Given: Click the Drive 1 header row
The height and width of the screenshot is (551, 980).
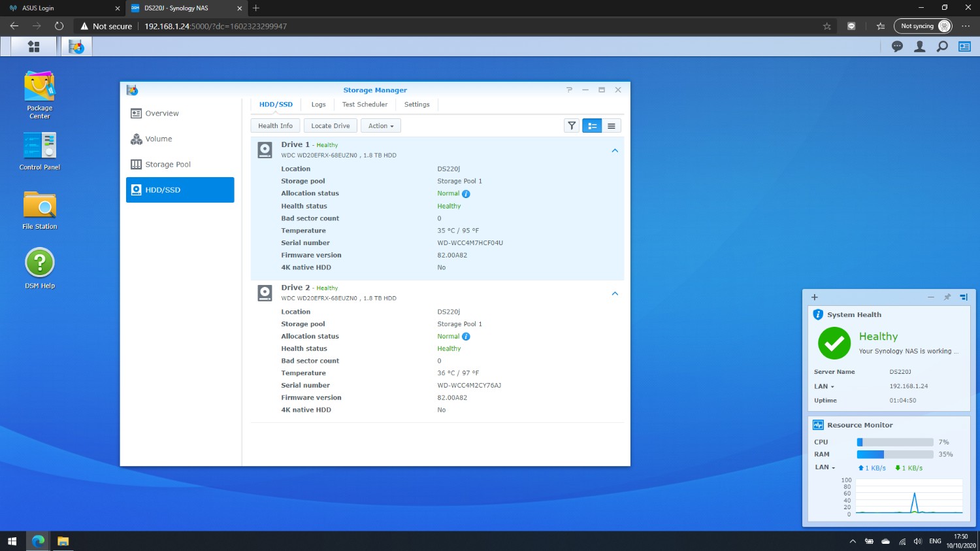Looking at the screenshot, I should 437,150.
